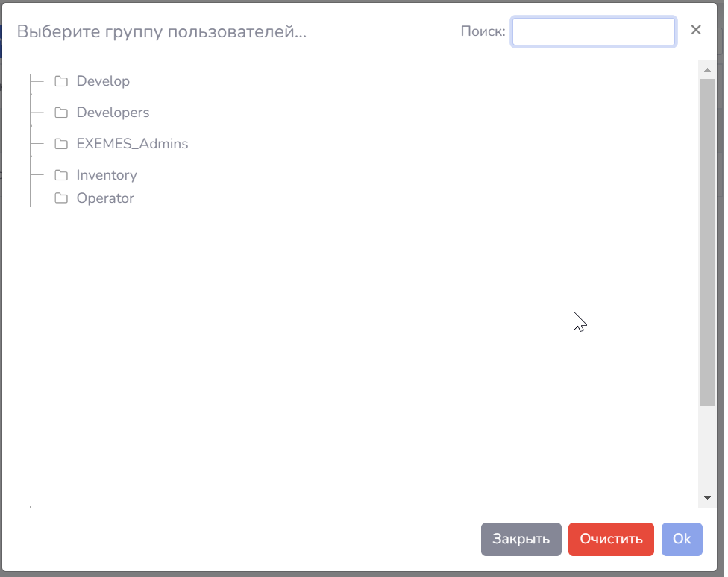Screen dimensions: 728x577
Task: Click the folder icon beside Inventory
Action: click(x=61, y=175)
